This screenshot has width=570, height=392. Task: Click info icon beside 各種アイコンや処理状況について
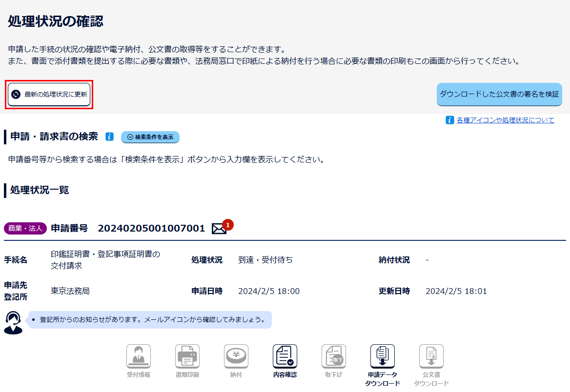coord(449,120)
